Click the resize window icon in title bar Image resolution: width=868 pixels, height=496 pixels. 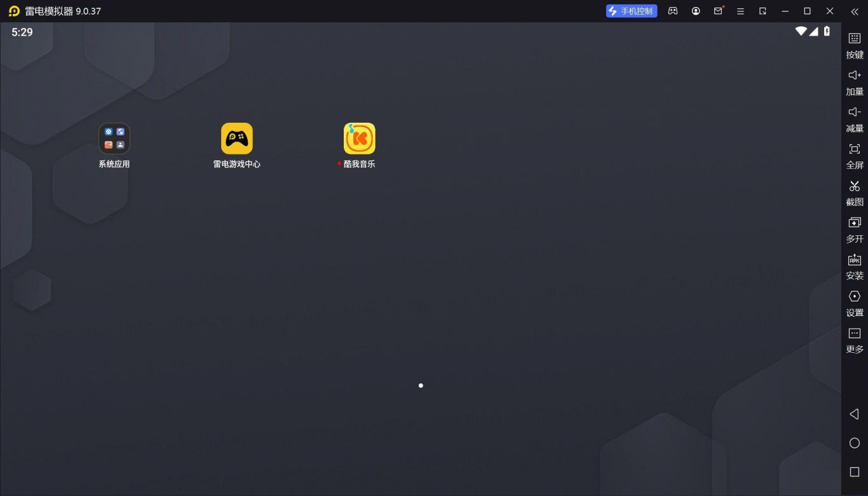[763, 11]
